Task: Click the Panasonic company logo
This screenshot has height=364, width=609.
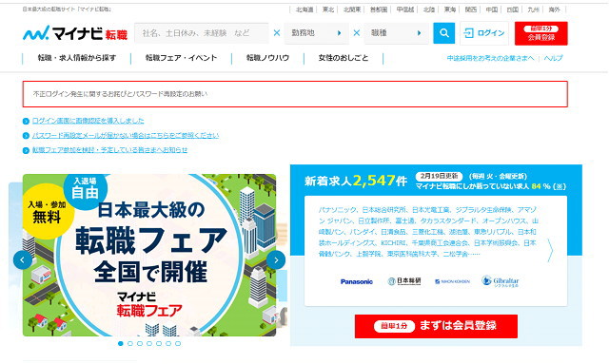Action: click(x=357, y=281)
